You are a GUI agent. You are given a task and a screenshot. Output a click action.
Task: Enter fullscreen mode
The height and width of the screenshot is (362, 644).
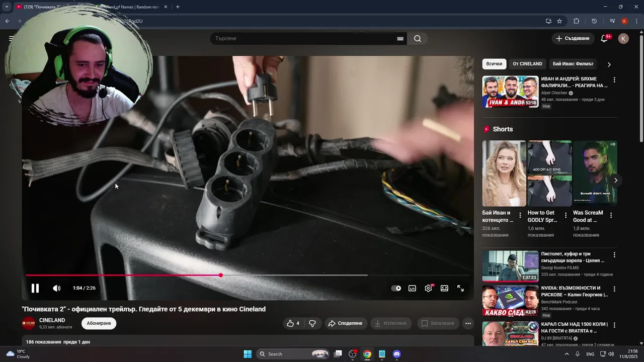click(x=460, y=288)
